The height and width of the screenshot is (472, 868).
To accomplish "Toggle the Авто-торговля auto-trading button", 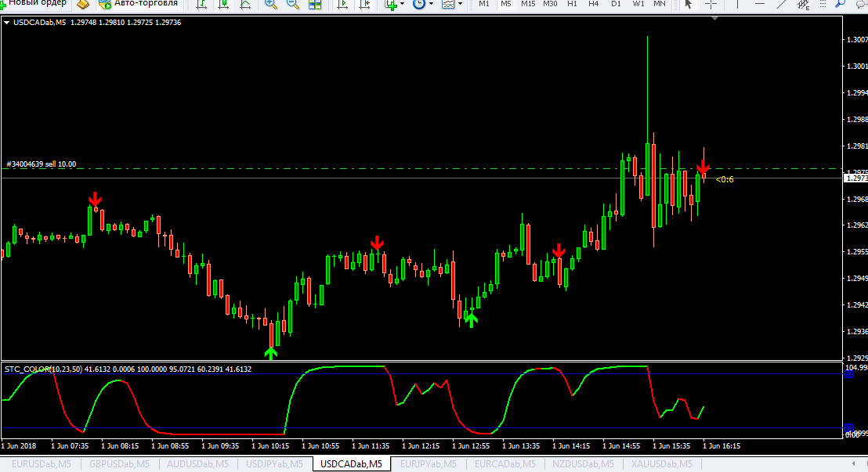I will tap(139, 4).
